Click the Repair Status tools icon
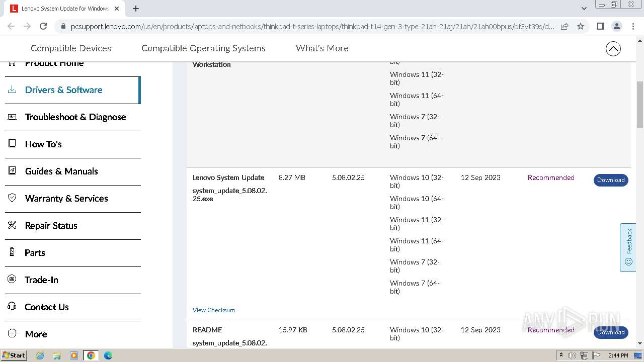 [12, 225]
